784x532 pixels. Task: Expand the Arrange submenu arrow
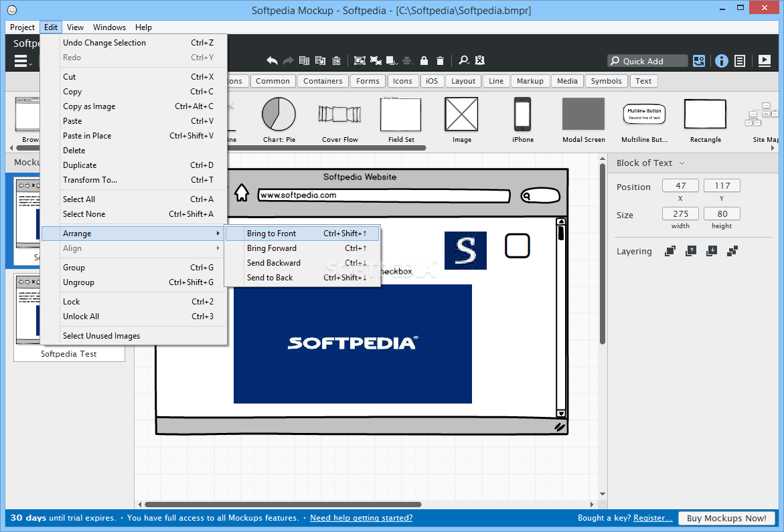218,234
